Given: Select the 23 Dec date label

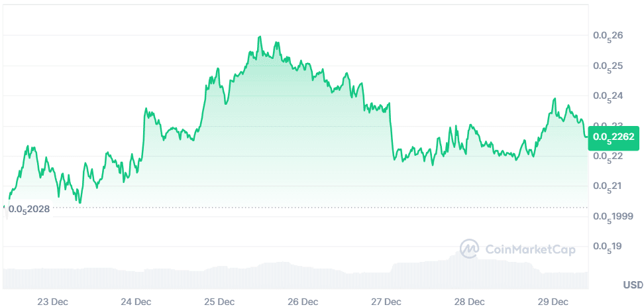Looking at the screenshot, I should point(52,301).
